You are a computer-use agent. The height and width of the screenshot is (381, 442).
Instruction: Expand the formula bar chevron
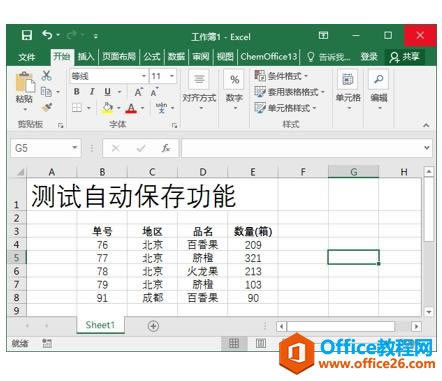[427, 148]
